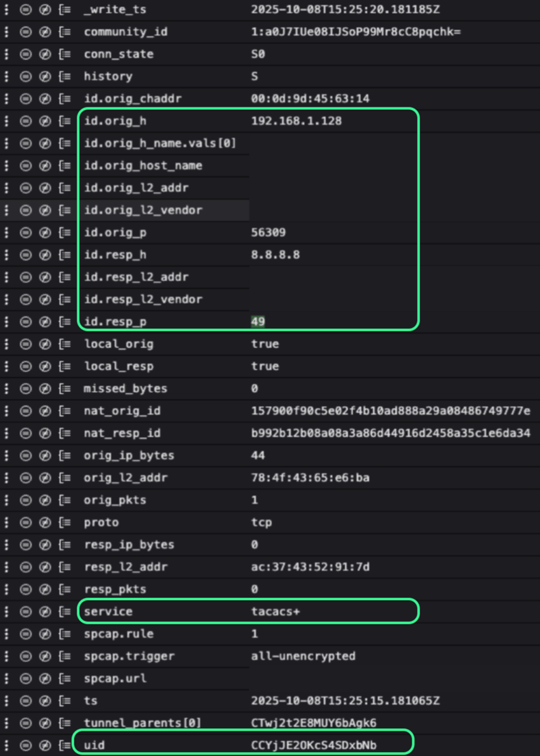
Task: Toggle the spcap.trigger column in table
Action: point(64,656)
